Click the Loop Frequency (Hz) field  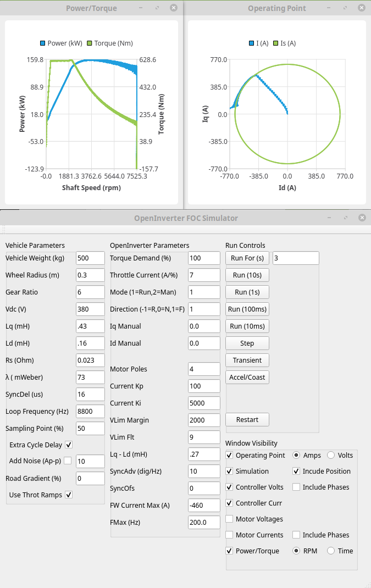(x=90, y=412)
